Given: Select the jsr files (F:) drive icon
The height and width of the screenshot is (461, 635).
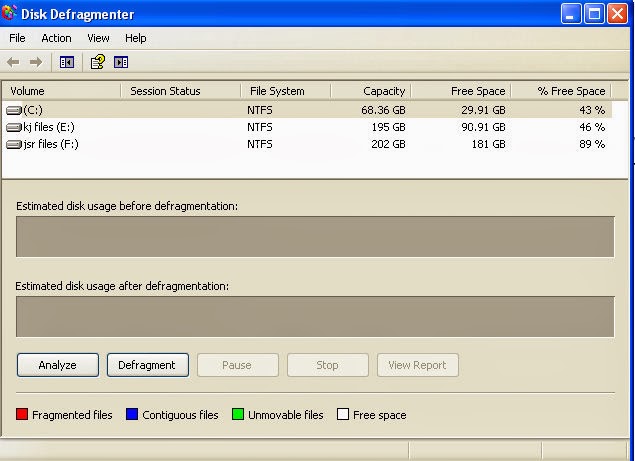Looking at the screenshot, I should coord(14,145).
